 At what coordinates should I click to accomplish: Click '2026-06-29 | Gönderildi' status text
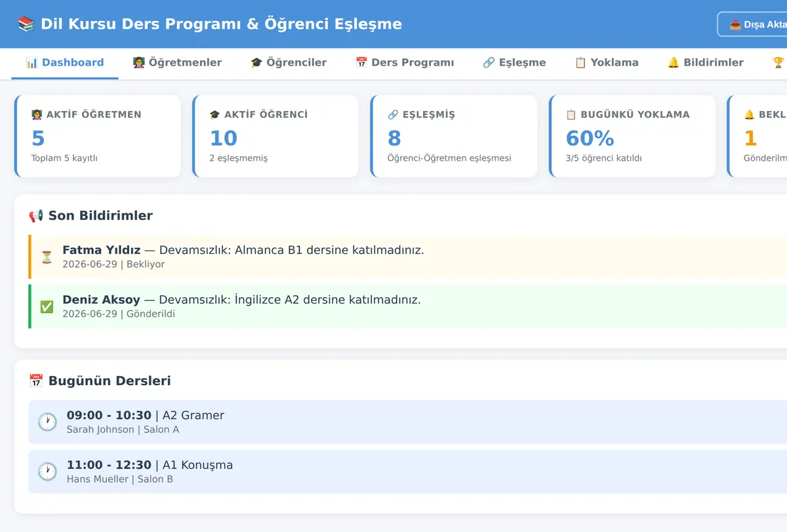(x=119, y=314)
